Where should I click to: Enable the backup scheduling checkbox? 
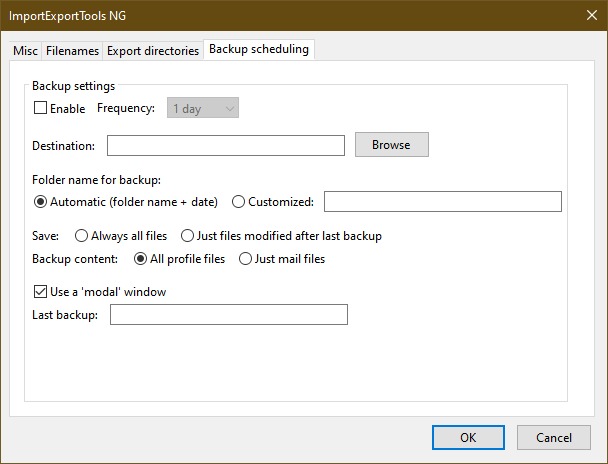pyautogui.click(x=40, y=108)
